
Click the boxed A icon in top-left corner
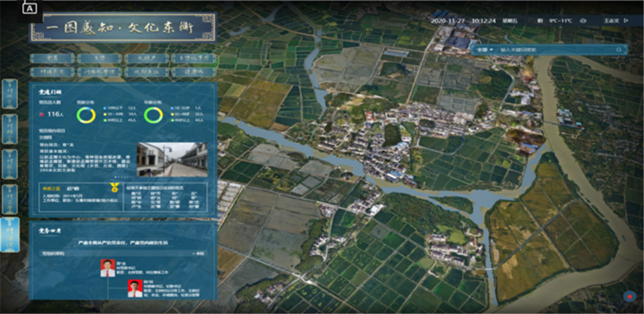(x=31, y=7)
